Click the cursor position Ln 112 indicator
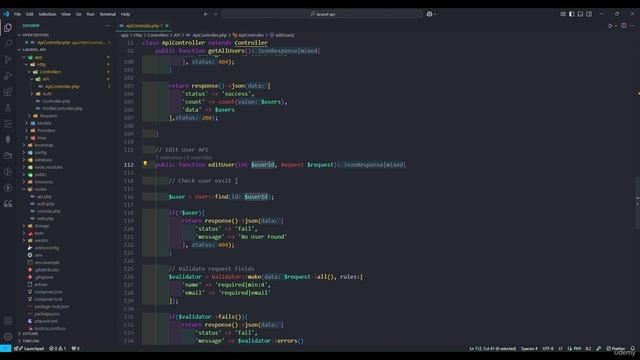Viewport: 640px width, 360px height. 492,349
